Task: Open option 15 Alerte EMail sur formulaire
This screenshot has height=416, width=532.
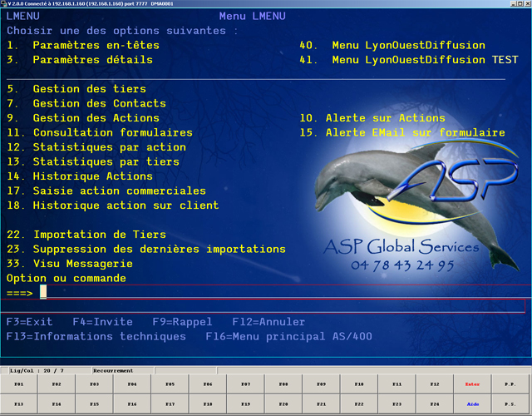Action: coord(402,133)
